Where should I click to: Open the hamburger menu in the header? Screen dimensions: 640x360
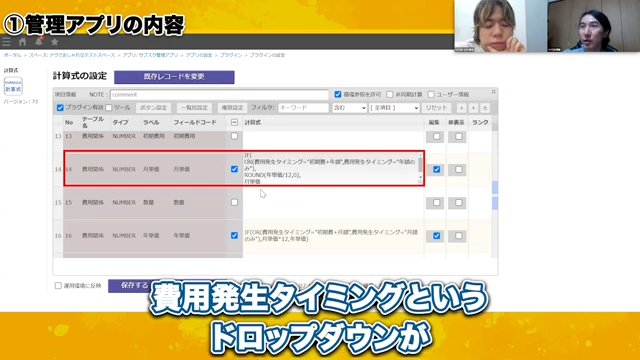[x=7, y=42]
